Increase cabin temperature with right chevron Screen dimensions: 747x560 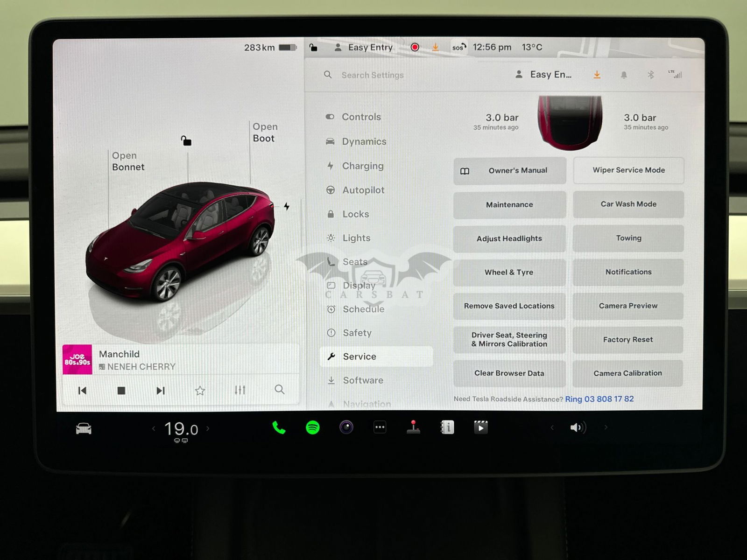[x=208, y=428]
